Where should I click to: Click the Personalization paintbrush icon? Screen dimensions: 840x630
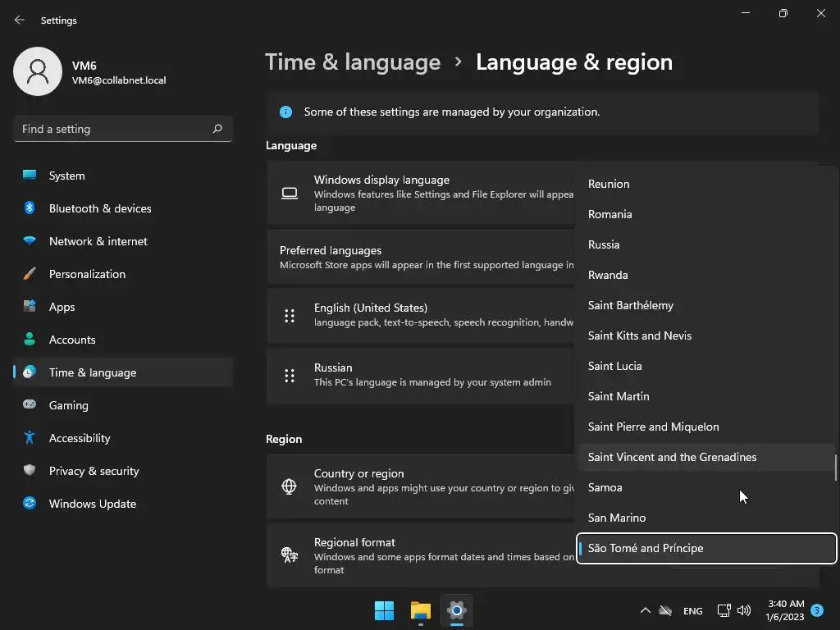coord(30,274)
